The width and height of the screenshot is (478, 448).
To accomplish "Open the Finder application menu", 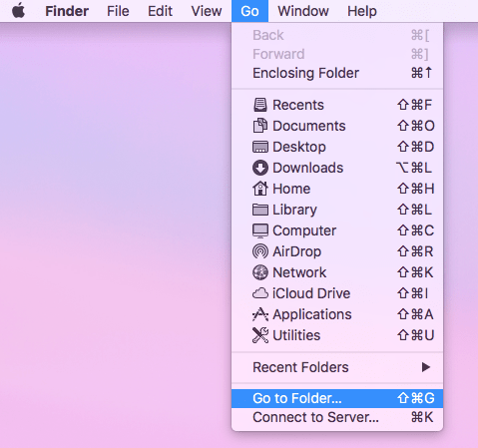I will coord(67,11).
